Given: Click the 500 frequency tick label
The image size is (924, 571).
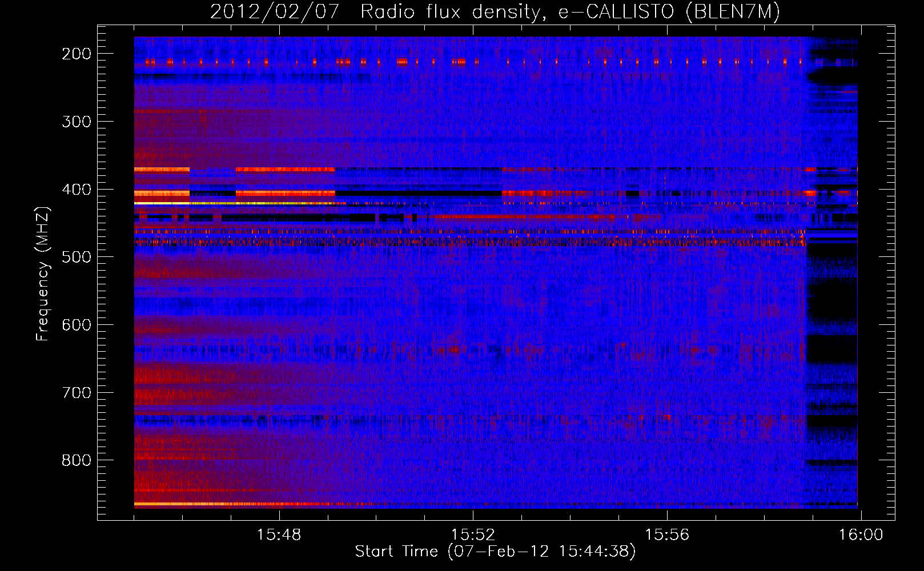Looking at the screenshot, I should point(76,257).
